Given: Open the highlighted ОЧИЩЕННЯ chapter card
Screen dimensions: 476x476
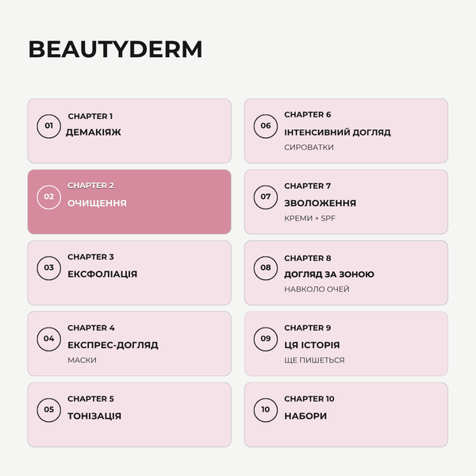Looking at the screenshot, I should [x=129, y=202].
